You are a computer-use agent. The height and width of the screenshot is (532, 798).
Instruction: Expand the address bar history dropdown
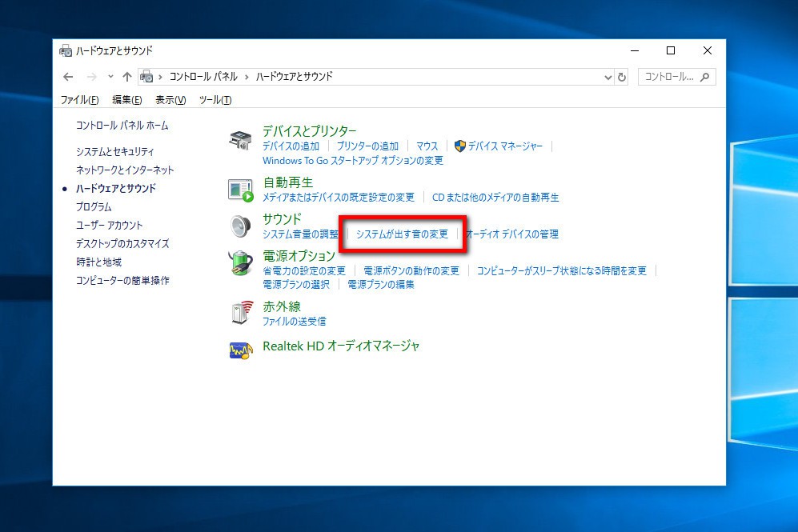click(608, 77)
